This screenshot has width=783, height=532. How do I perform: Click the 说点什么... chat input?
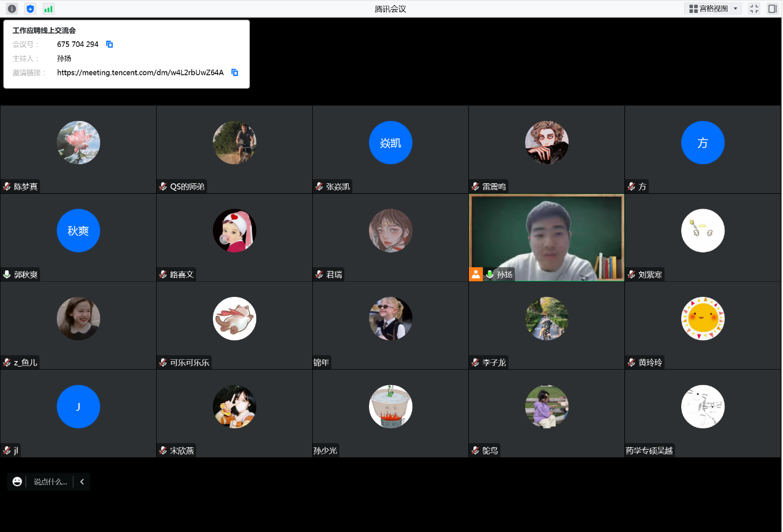(50, 481)
